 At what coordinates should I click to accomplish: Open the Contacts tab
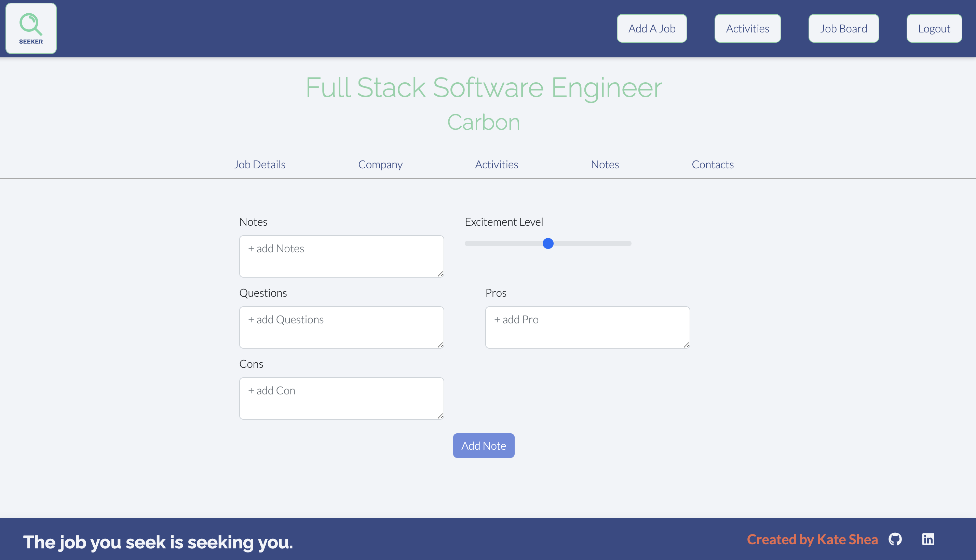713,164
